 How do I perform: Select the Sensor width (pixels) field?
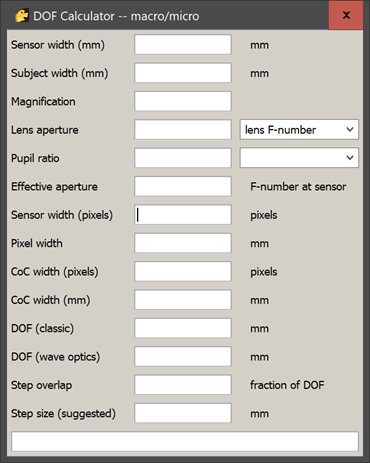pos(183,215)
